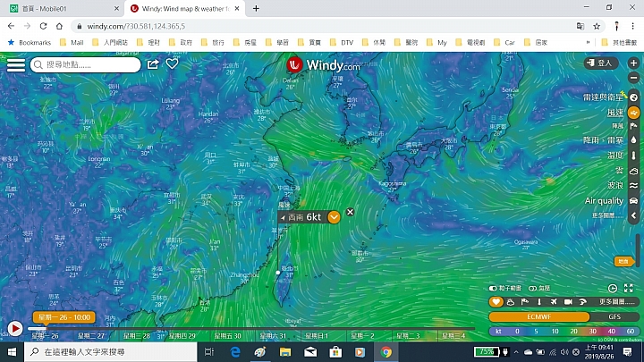Open the DTV bookmarks folder
Screen dimensions: 644x362
click(342, 42)
